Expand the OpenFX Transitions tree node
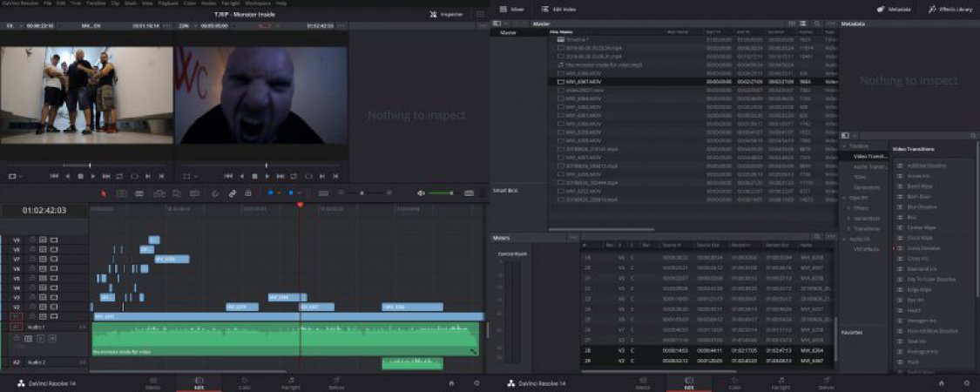This screenshot has width=980, height=392. (x=848, y=228)
